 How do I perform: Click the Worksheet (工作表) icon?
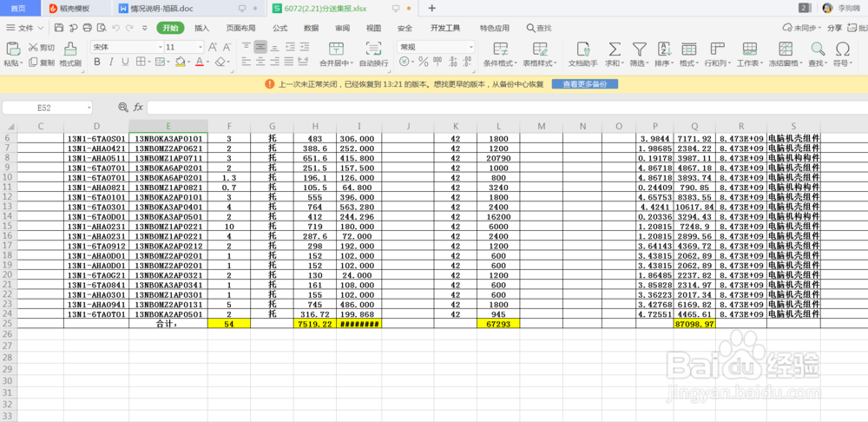750,49
